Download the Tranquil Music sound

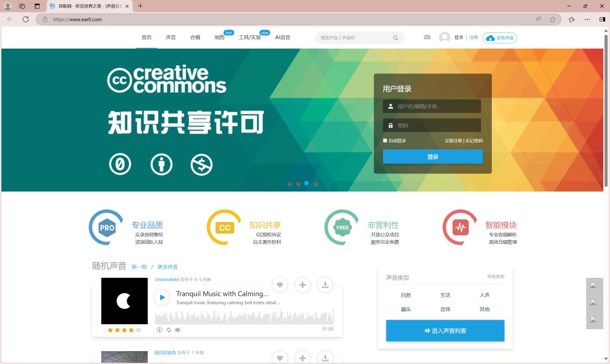[325, 285]
